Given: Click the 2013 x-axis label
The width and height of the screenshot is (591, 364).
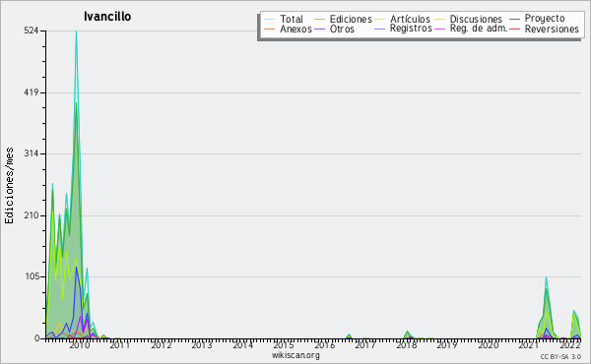Looking at the screenshot, I should point(202,344).
